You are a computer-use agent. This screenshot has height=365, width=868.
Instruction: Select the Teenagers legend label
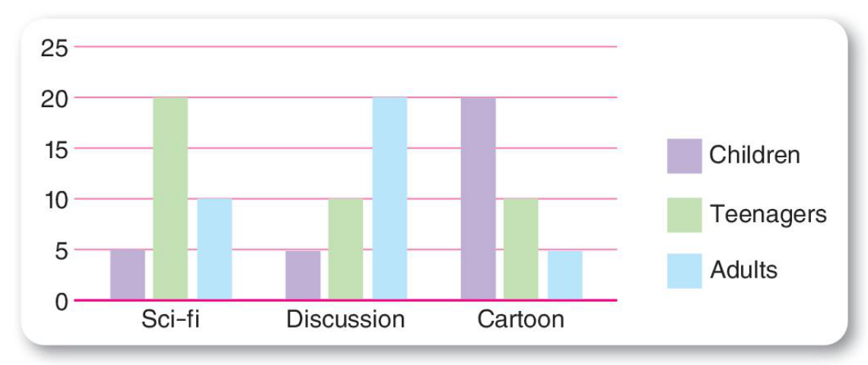coord(768,214)
